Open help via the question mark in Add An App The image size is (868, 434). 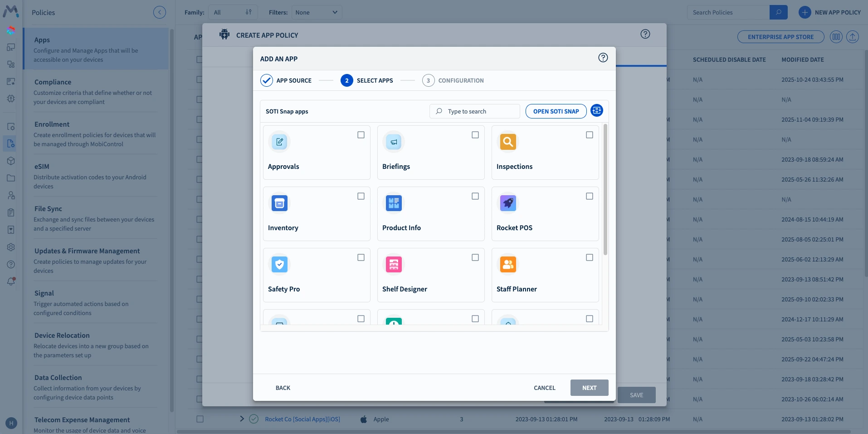[x=603, y=58]
